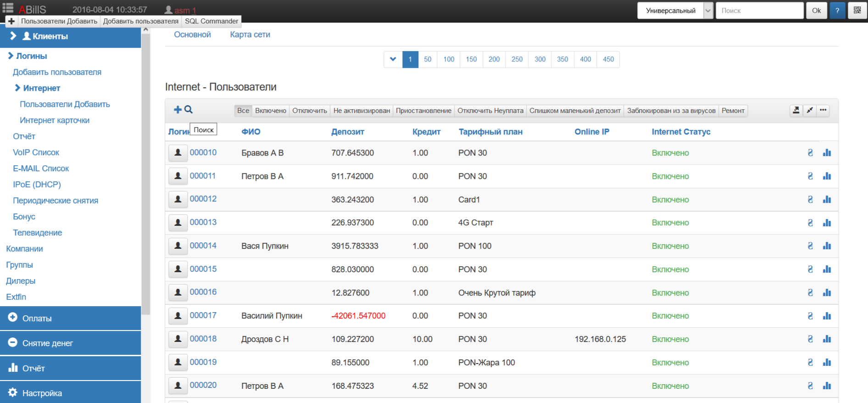Filter by Приостановление status
The image size is (868, 403).
pyautogui.click(x=423, y=111)
